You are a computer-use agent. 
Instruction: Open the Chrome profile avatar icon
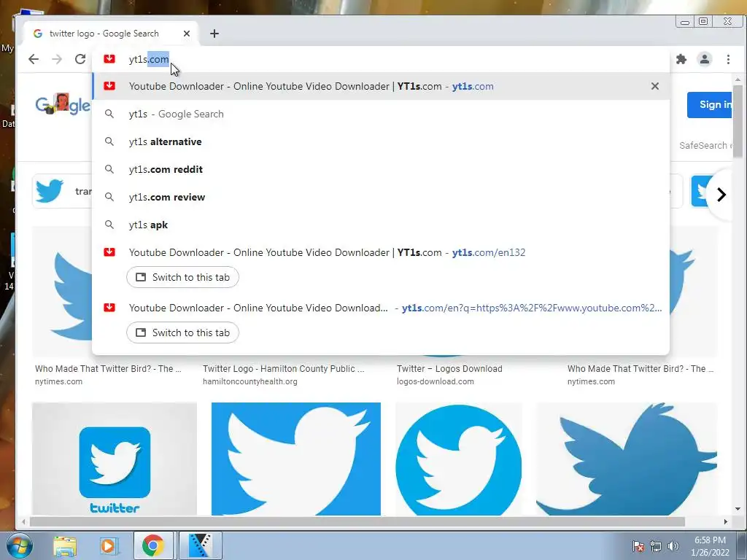tap(705, 59)
